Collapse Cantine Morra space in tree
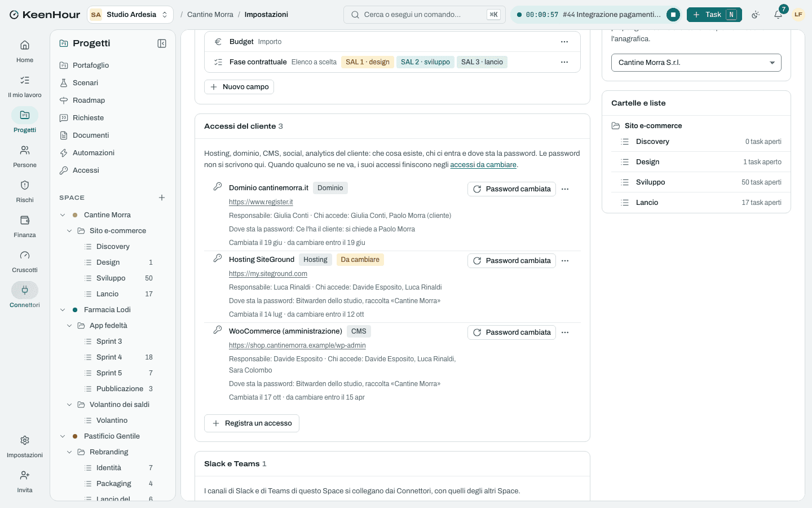812x508 pixels. click(63, 215)
